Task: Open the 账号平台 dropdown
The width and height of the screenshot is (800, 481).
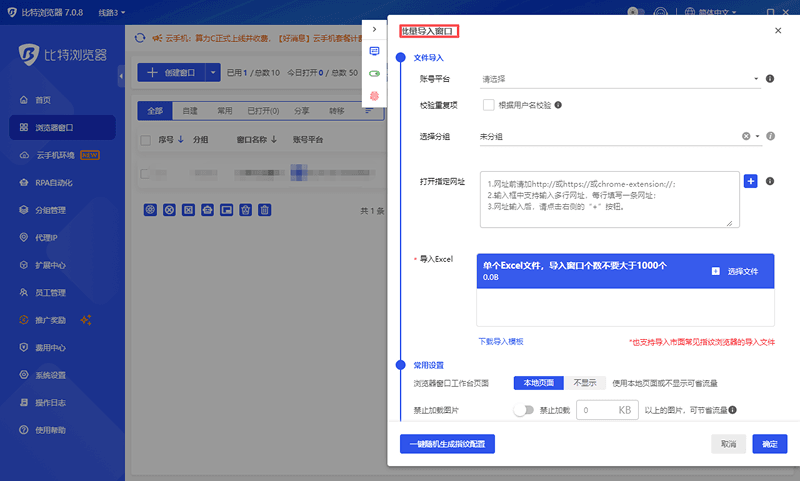Action: click(620, 78)
